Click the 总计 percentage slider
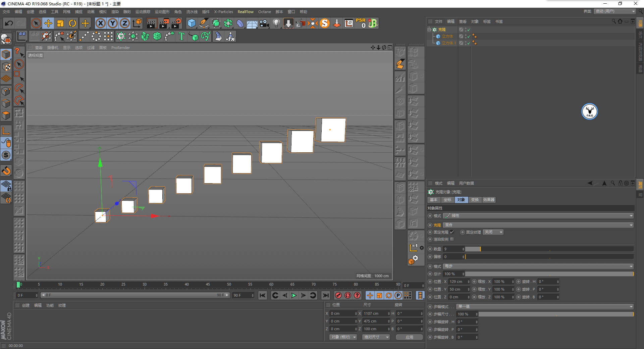Image resolution: width=644 pixels, height=349 pixels. point(549,274)
